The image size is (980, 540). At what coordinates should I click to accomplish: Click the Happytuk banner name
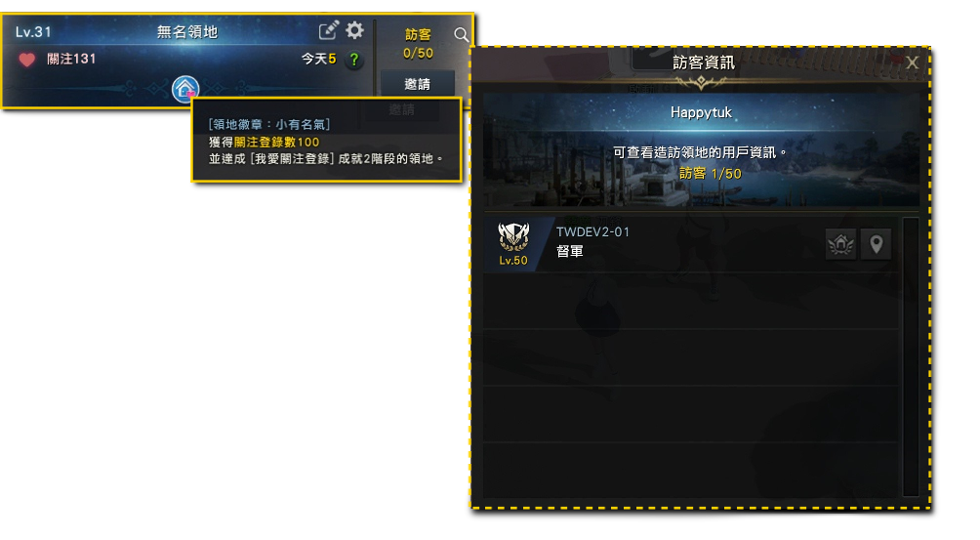(701, 112)
